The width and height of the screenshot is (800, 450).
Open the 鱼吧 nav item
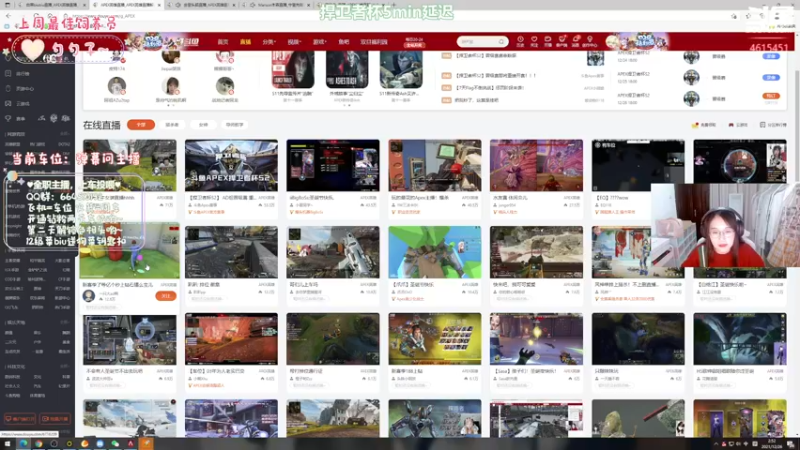(343, 42)
